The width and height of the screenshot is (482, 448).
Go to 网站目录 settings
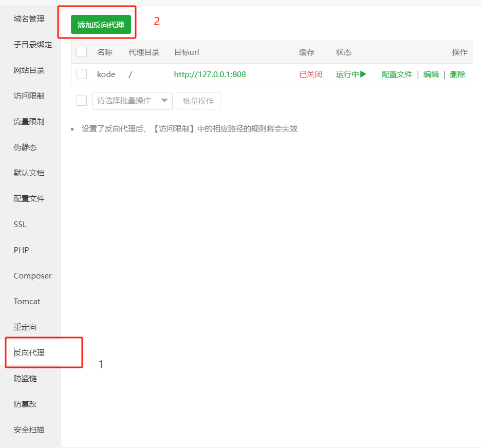pyautogui.click(x=29, y=70)
